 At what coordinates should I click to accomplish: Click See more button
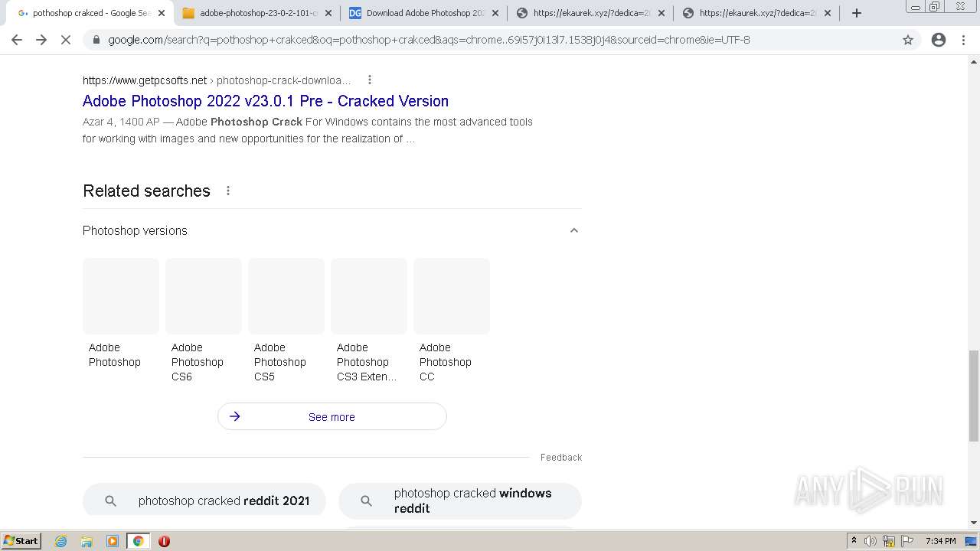[x=332, y=416]
